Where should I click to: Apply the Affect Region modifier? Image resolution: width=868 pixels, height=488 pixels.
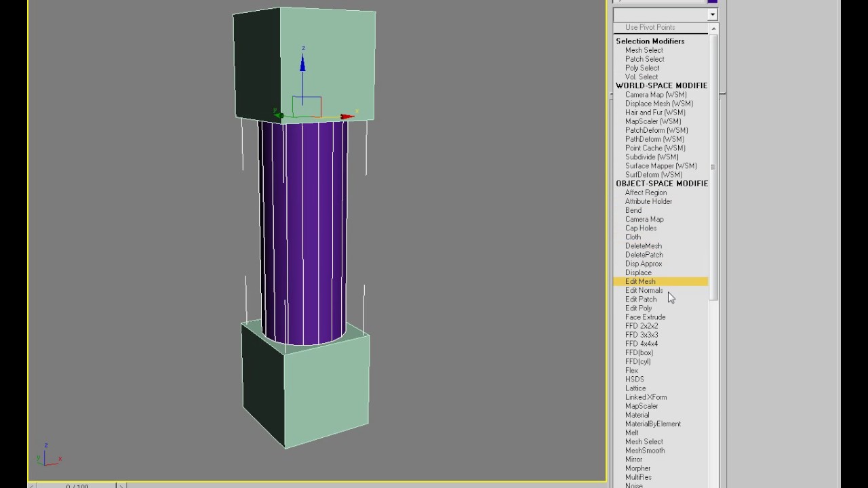pos(646,192)
